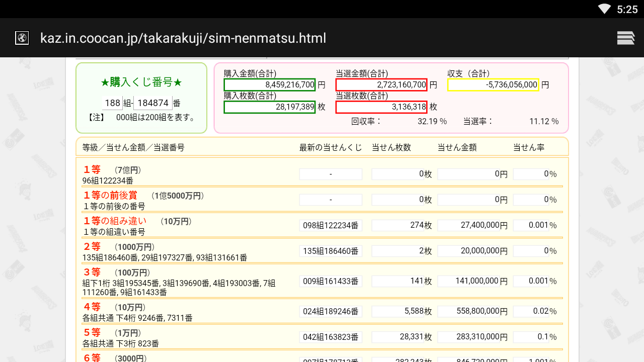The height and width of the screenshot is (362, 644).
Task: Click the 274 枚 count field
Action: [398, 225]
